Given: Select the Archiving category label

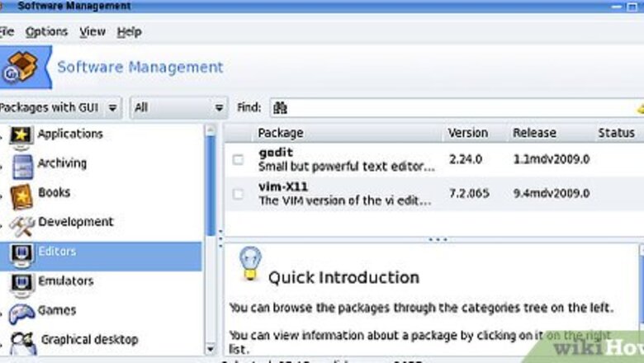Looking at the screenshot, I should pyautogui.click(x=62, y=163).
